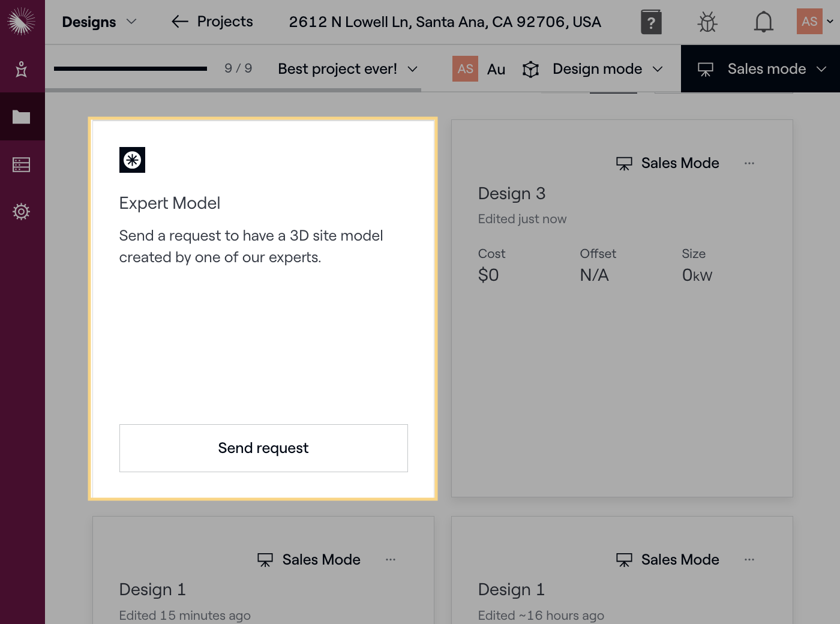Click the Expert Model asterisk icon
Image resolution: width=840 pixels, height=624 pixels.
click(x=132, y=160)
